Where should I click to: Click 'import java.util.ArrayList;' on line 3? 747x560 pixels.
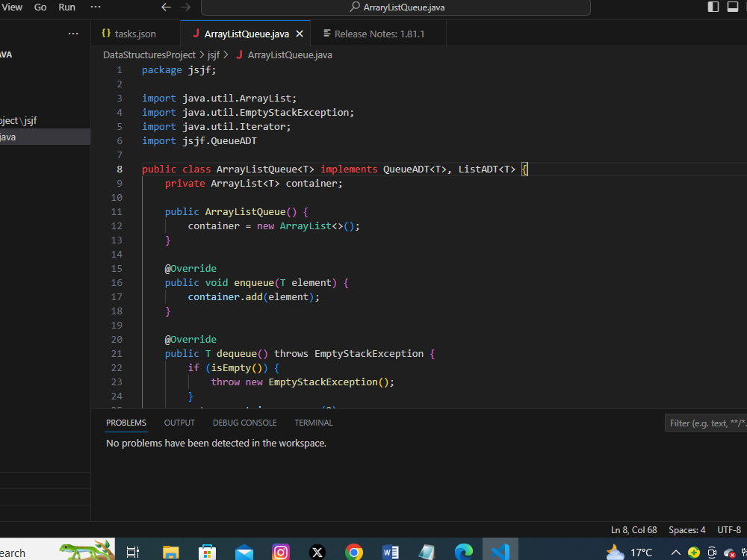pyautogui.click(x=219, y=99)
